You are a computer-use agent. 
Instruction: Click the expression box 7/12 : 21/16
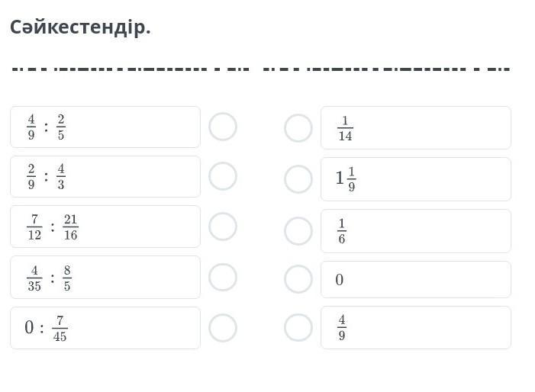coord(105,227)
